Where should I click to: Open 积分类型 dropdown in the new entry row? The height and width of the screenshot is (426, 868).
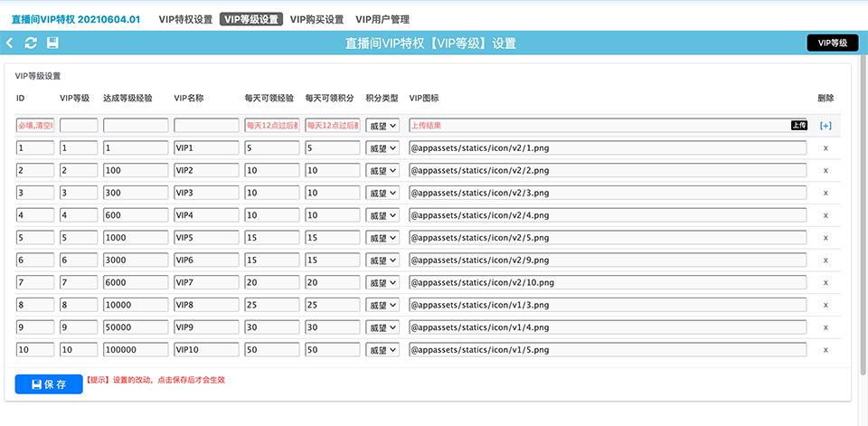coord(382,126)
